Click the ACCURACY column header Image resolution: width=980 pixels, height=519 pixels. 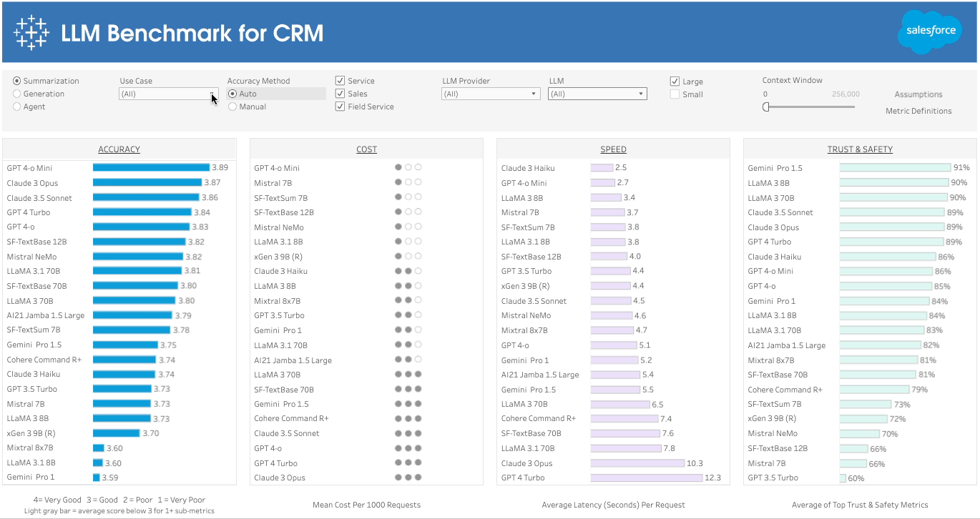pyautogui.click(x=119, y=149)
